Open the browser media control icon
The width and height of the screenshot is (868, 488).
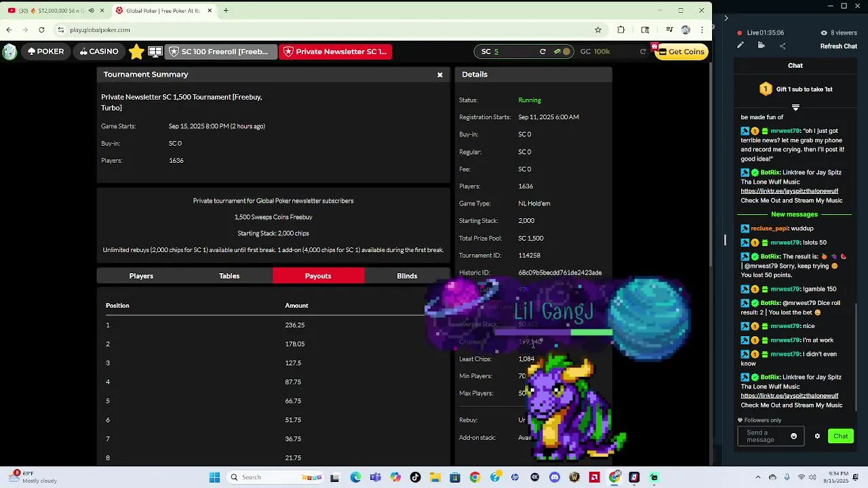(x=669, y=30)
